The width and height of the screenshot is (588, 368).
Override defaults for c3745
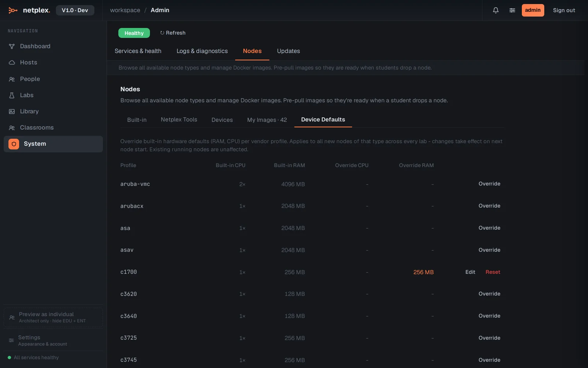coord(490,360)
